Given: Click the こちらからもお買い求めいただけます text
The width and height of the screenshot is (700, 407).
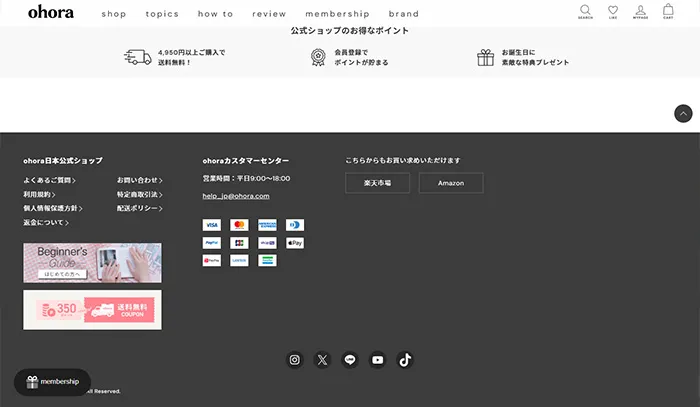Looking at the screenshot, I should coord(403,160).
